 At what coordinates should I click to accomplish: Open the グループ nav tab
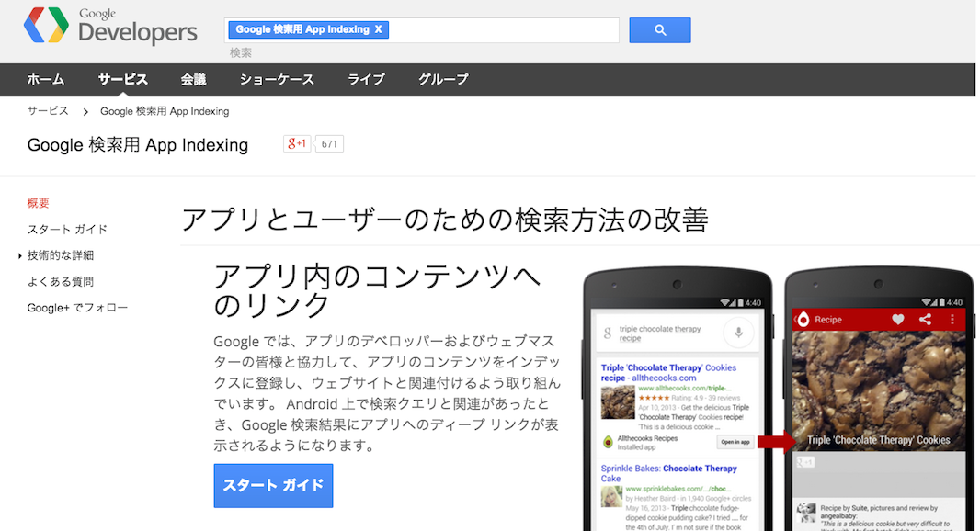(443, 79)
